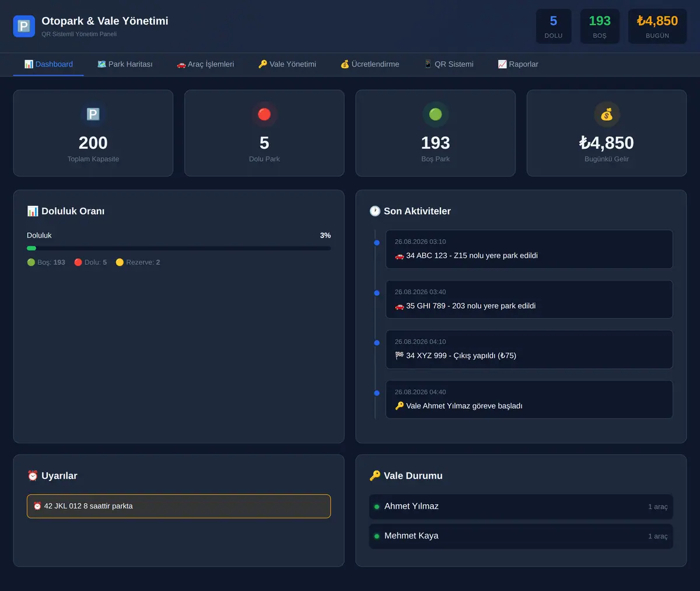Select the Ücretlendirme tab
The height and width of the screenshot is (591, 700).
click(370, 64)
